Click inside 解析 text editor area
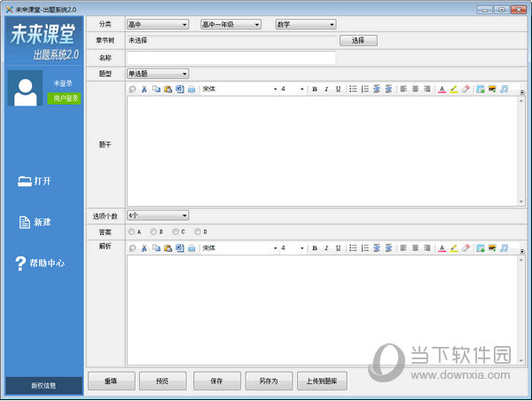Screen dimensions: 532x401 click(x=323, y=310)
